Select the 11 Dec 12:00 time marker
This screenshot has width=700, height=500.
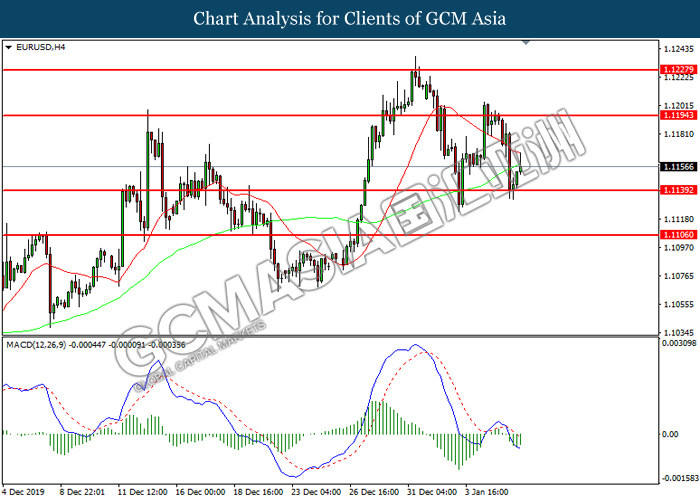pos(142,492)
